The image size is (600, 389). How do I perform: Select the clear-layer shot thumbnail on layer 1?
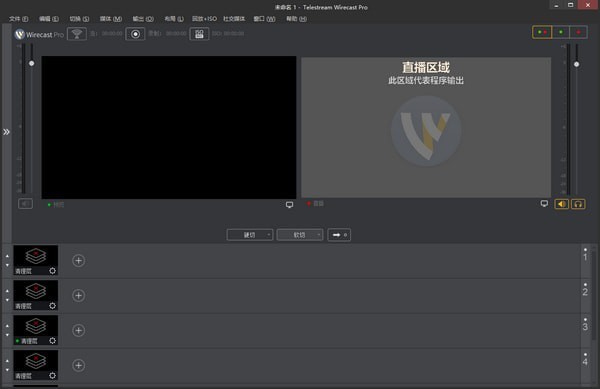pos(36,260)
